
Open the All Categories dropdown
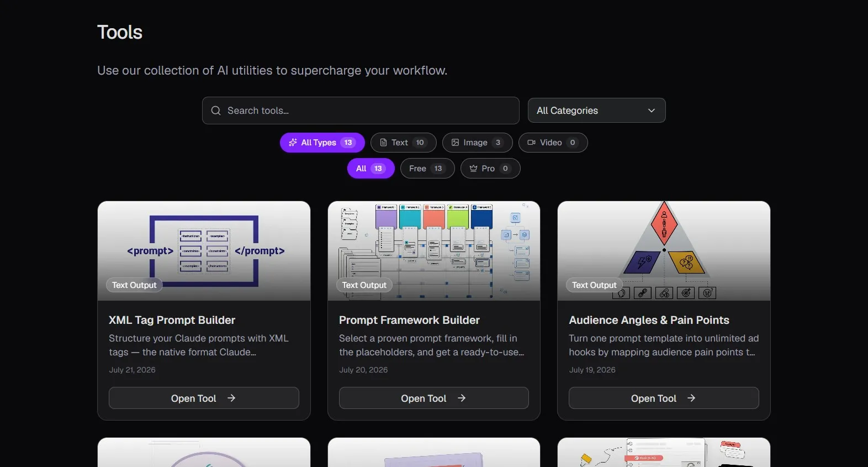click(596, 111)
